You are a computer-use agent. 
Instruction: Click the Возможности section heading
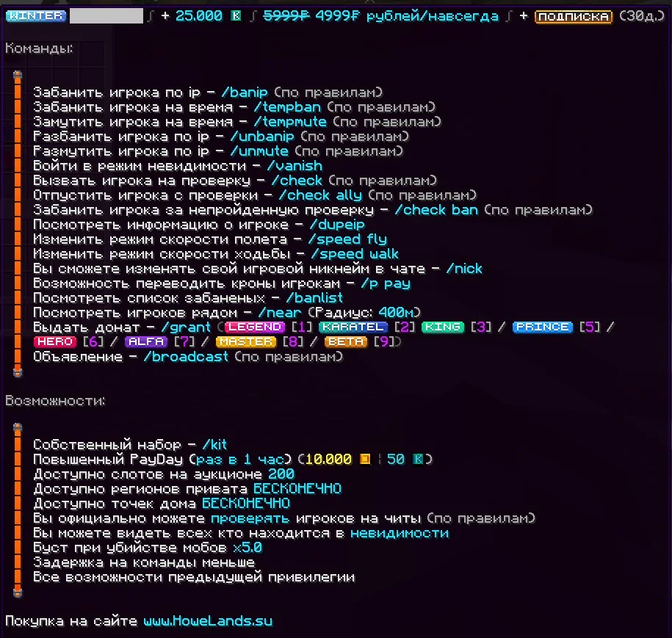point(55,401)
